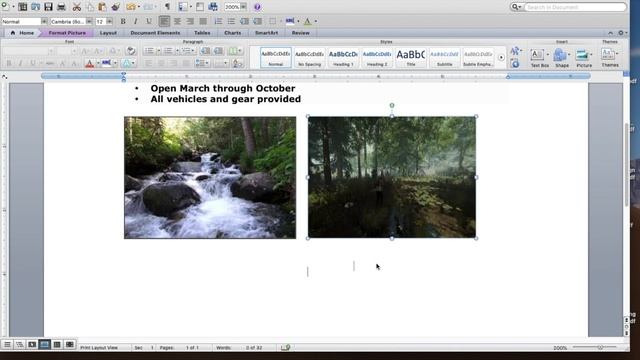Switch to the Home ribbon tab
The height and width of the screenshot is (360, 640).
pos(23,33)
